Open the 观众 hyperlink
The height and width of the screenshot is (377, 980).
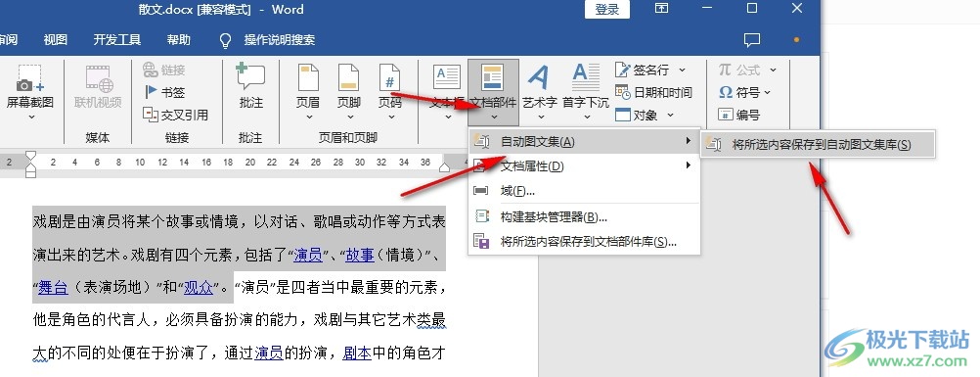pos(199,288)
